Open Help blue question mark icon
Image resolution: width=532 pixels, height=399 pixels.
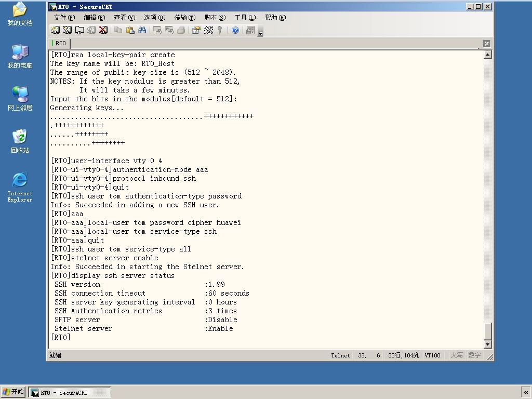coord(235,30)
